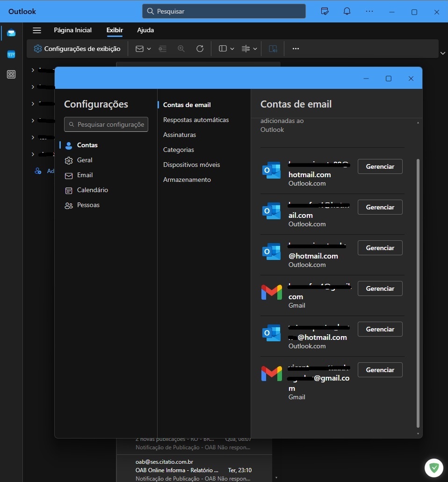Switch to the Página Inicial tab
Screen dimensions: 448x482
point(73,30)
